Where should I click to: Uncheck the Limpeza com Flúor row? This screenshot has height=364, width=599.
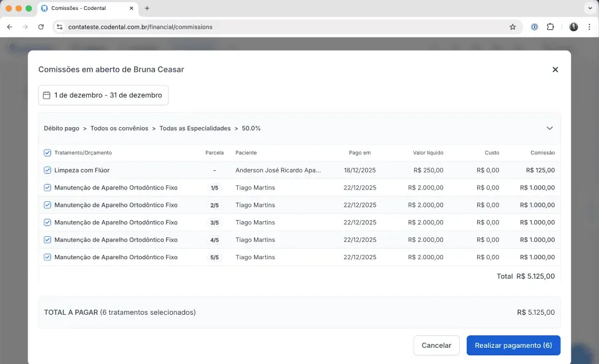click(x=47, y=170)
